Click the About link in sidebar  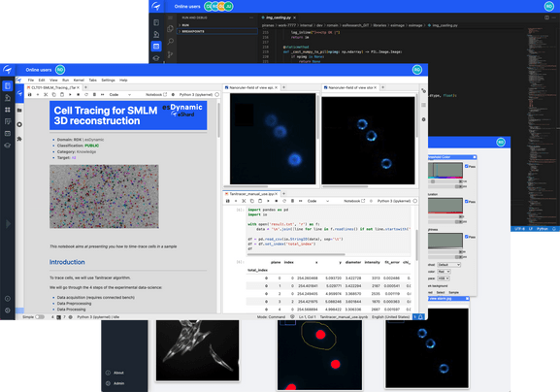point(118,373)
